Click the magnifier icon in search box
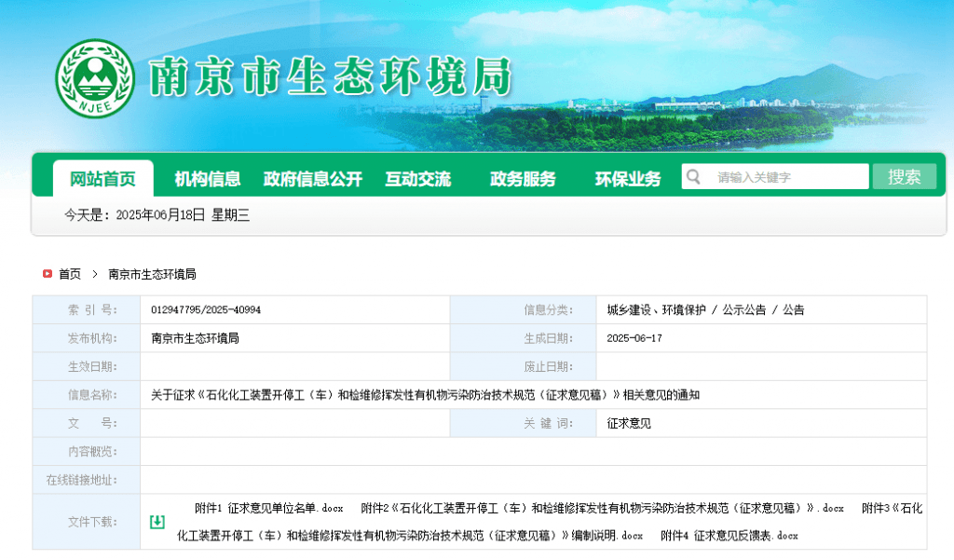954x560 pixels. click(692, 177)
